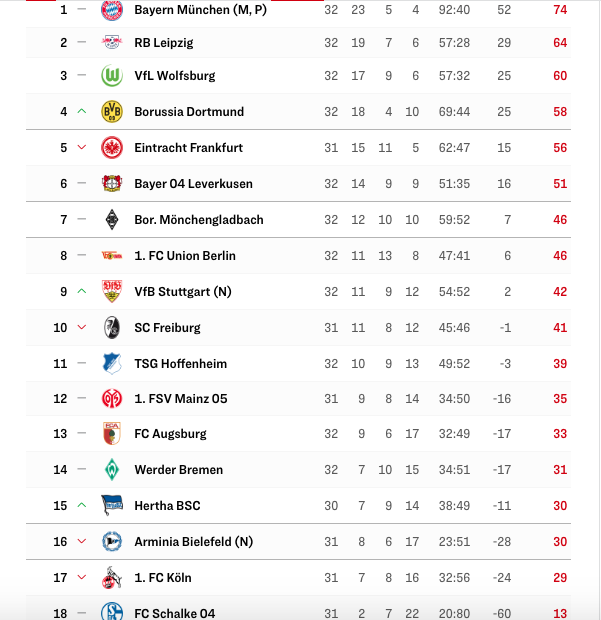The width and height of the screenshot is (601, 620).
Task: Click Bayern München's 74 points value
Action: (x=560, y=9)
